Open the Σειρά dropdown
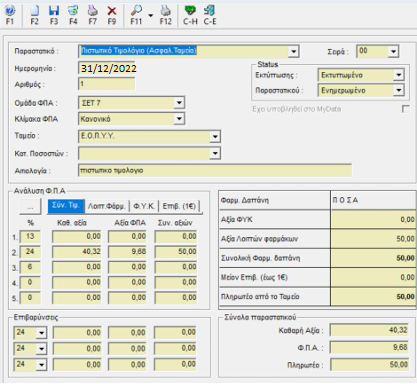 (394, 52)
